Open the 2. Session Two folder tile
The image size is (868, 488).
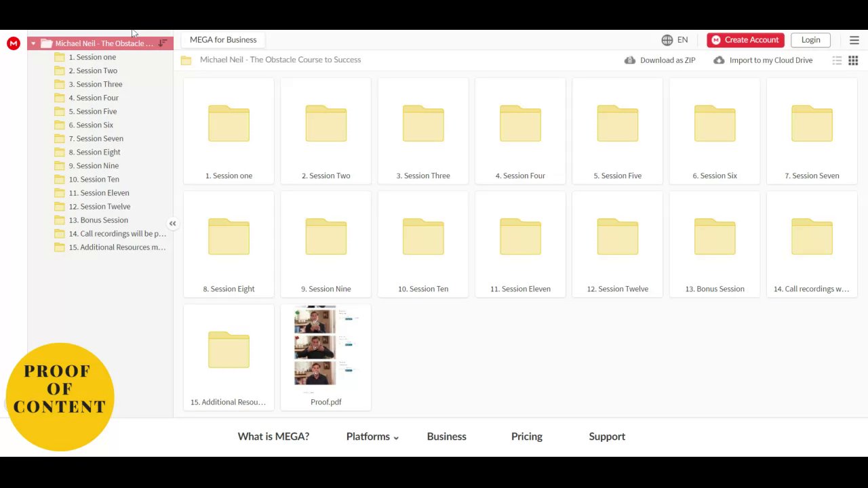325,131
